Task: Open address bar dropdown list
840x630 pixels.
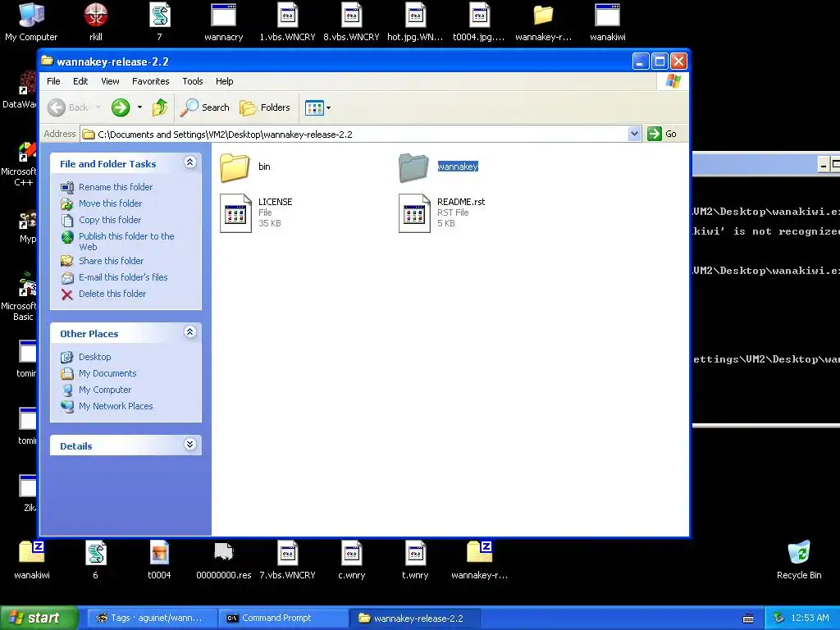Action: tap(634, 134)
